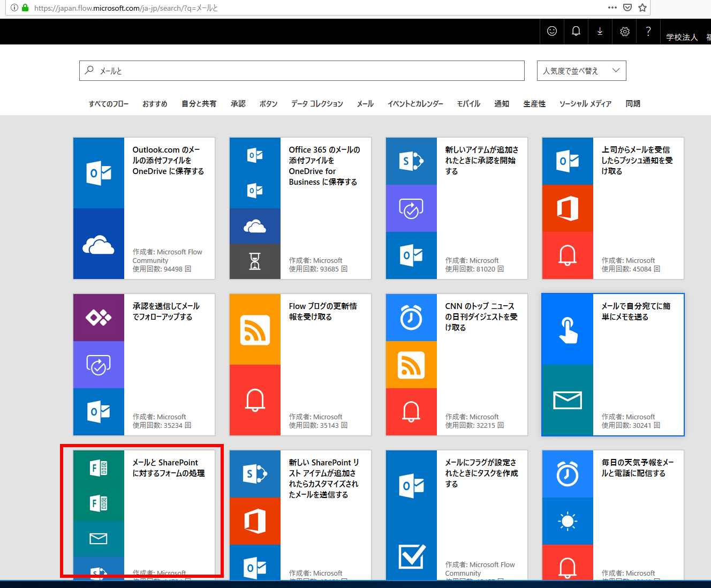Select the すべてのフロー tab
The image size is (711, 588).
coord(109,104)
